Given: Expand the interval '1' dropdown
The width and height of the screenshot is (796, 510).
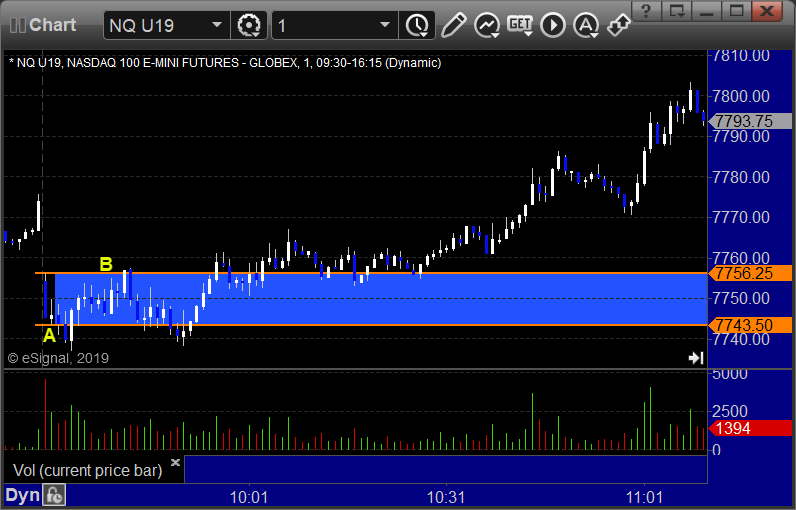Looking at the screenshot, I should click(x=385, y=25).
